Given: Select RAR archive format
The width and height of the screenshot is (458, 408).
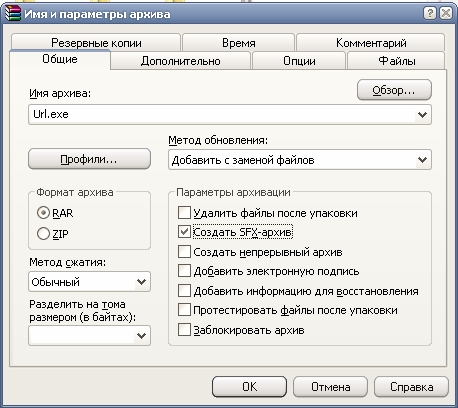Looking at the screenshot, I should [43, 213].
